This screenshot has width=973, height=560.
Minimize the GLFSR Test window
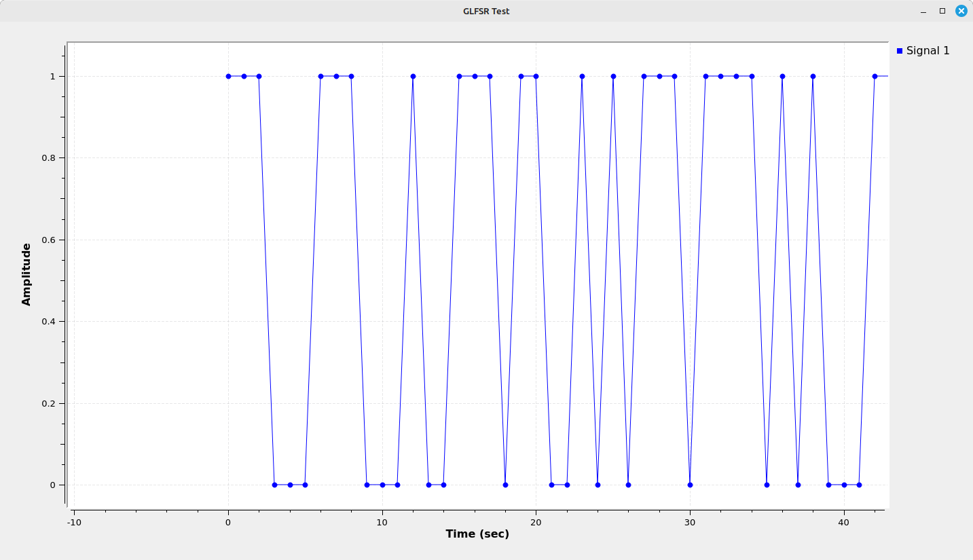click(923, 11)
